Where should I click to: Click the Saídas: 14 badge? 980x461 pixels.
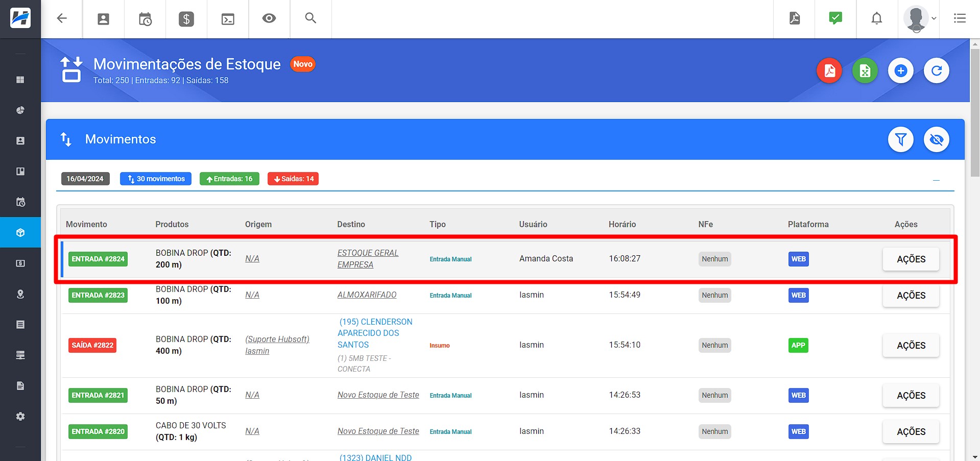293,179
